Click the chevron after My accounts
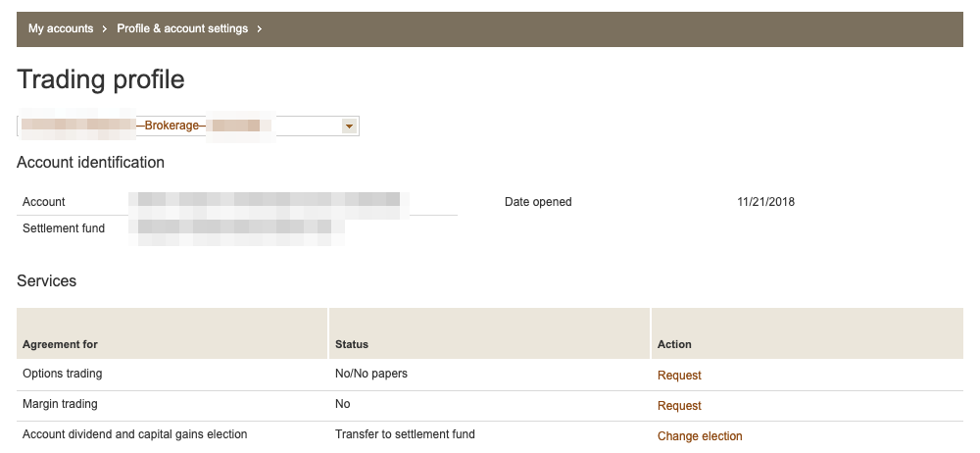 [x=105, y=28]
